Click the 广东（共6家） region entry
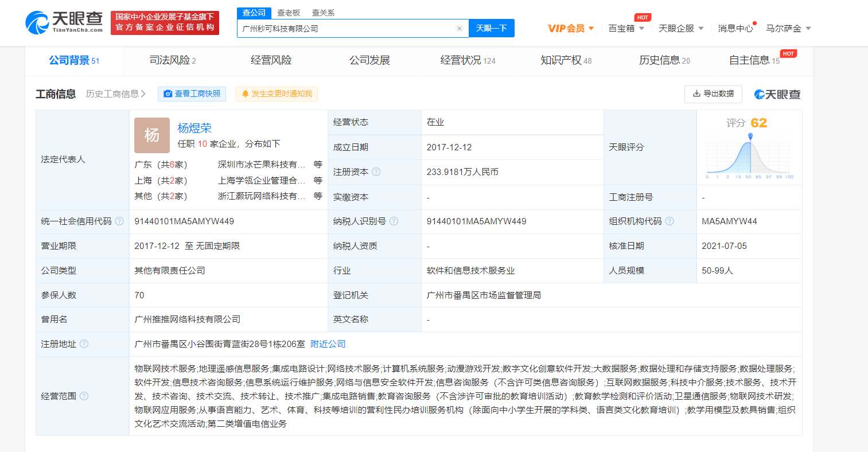This screenshot has height=452, width=868. pos(161,165)
